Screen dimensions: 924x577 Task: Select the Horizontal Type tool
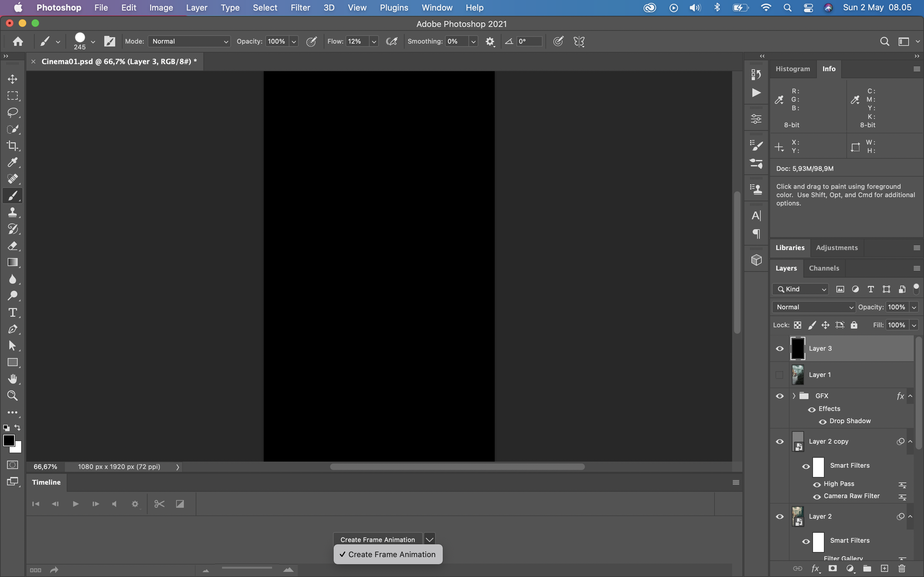13,313
